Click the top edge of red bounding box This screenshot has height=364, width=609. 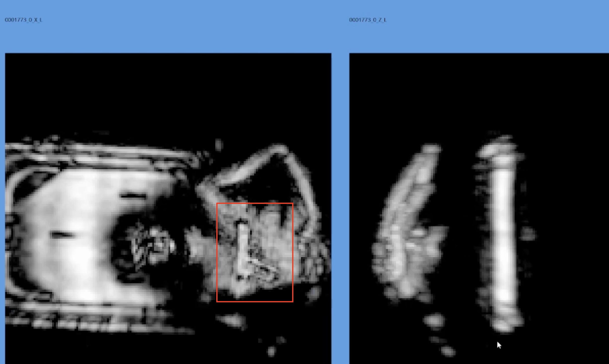pos(255,203)
